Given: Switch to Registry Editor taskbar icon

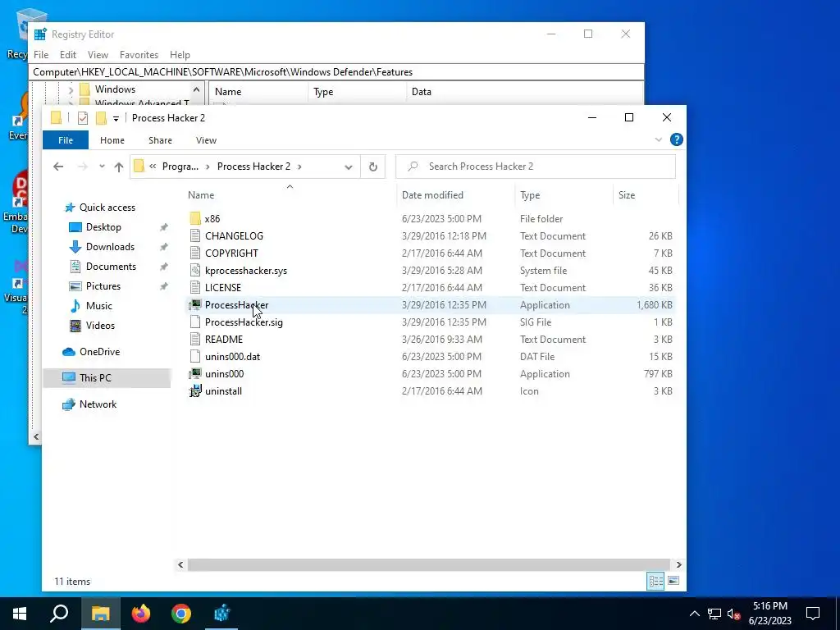Looking at the screenshot, I should click(221, 614).
